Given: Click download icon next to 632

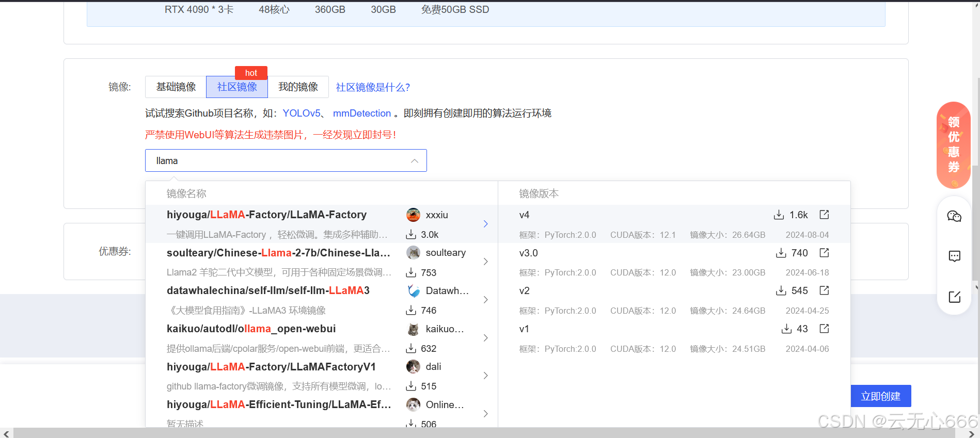Looking at the screenshot, I should 411,349.
